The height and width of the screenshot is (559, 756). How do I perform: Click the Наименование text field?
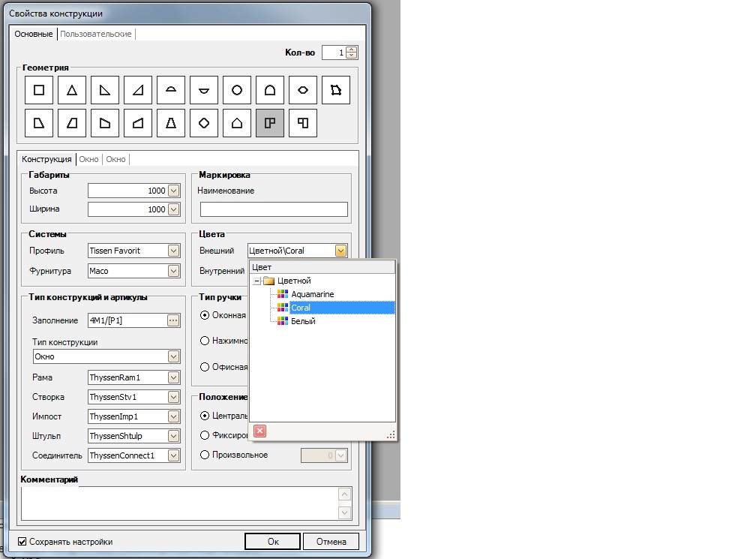tap(274, 209)
